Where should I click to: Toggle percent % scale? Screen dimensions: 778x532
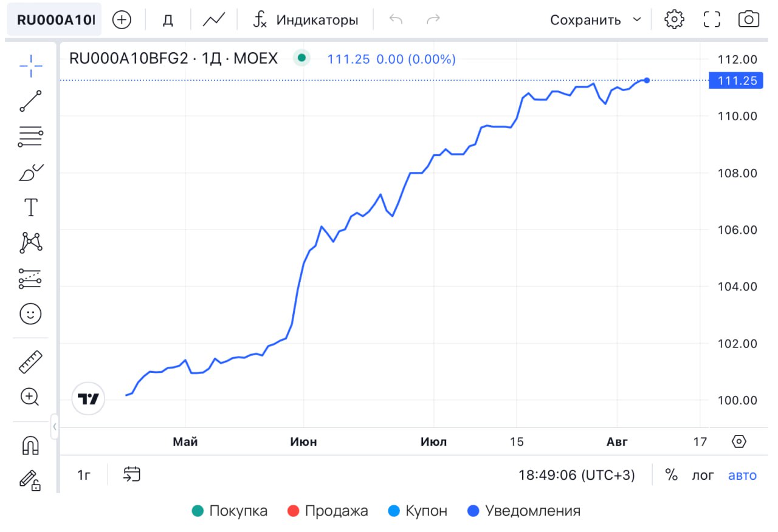(x=672, y=475)
